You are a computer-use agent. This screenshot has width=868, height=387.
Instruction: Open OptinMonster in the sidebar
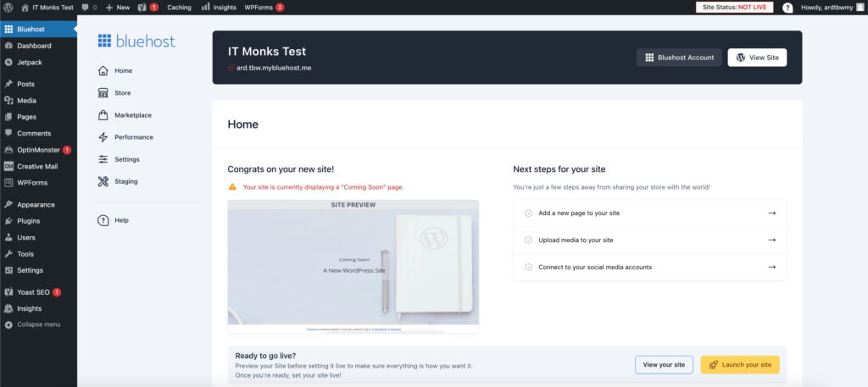tap(38, 150)
